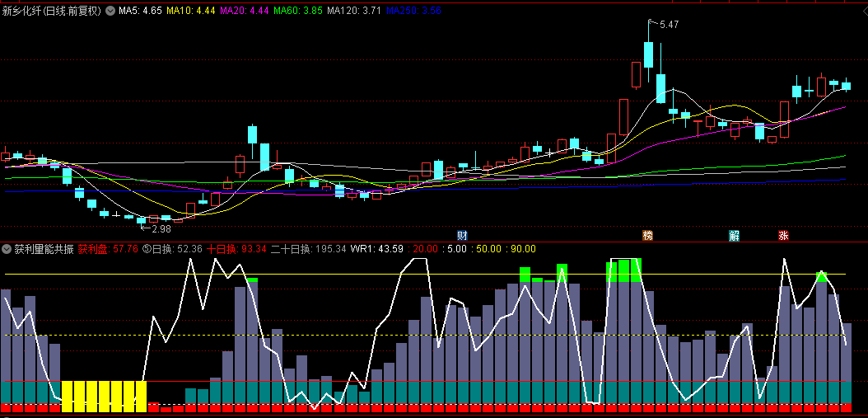The height and width of the screenshot is (418, 868).
Task: Click the red 十日换: 93.34 value
Action: coord(237,249)
